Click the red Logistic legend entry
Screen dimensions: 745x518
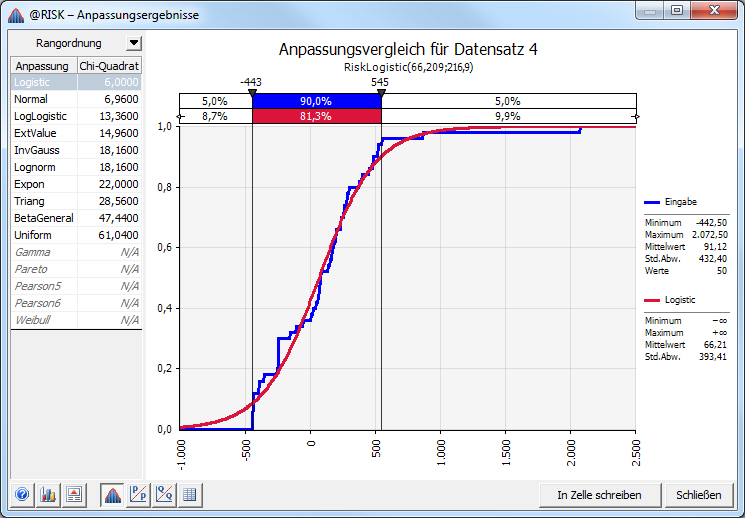[669, 300]
